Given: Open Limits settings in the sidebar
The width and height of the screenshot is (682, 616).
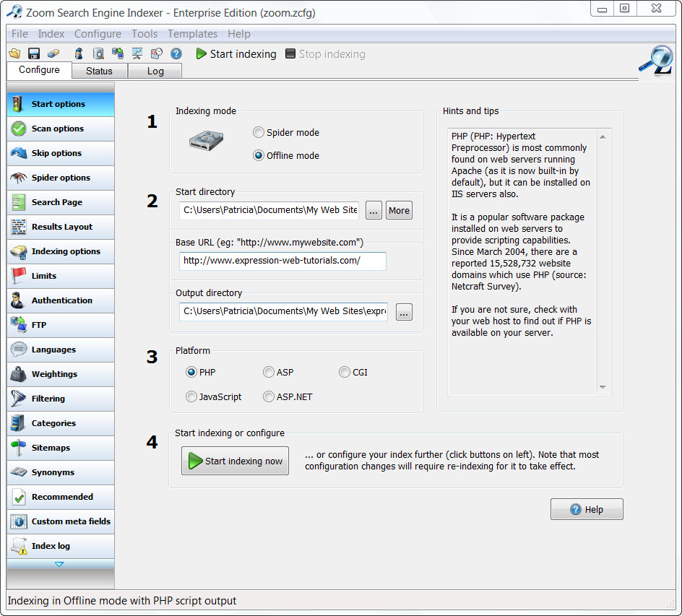Looking at the screenshot, I should 61,276.
